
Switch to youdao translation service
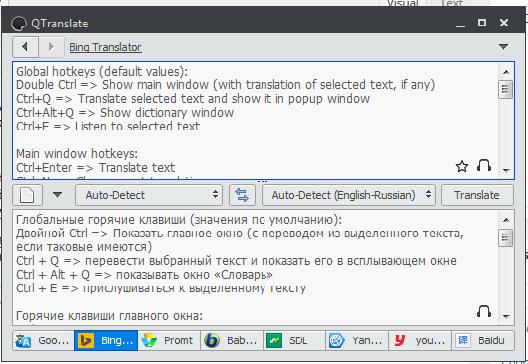[420, 340]
